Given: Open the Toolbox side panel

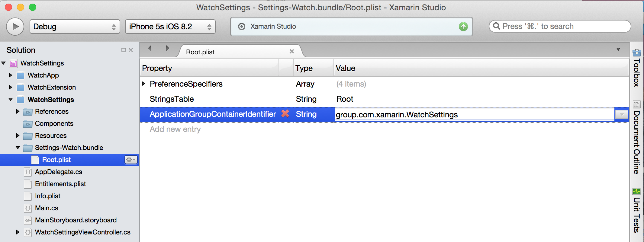Looking at the screenshot, I should [x=637, y=68].
